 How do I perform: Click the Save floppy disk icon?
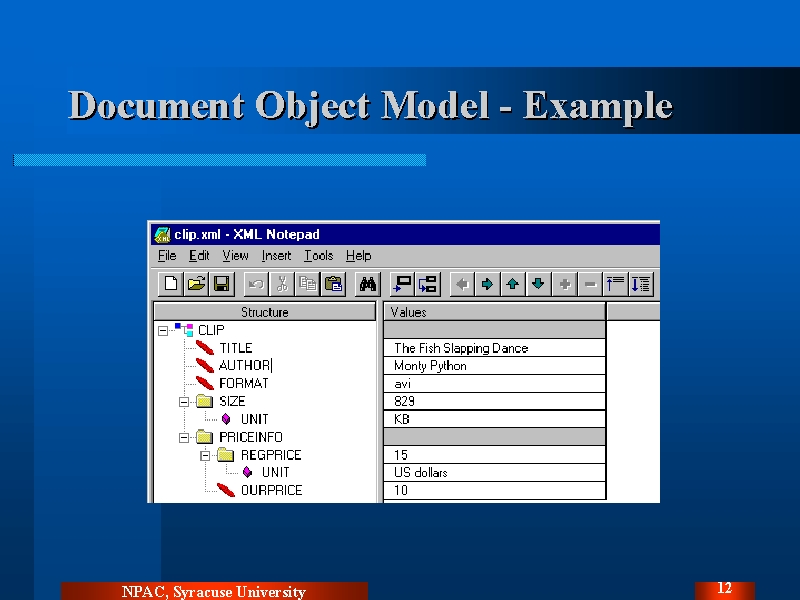[221, 284]
